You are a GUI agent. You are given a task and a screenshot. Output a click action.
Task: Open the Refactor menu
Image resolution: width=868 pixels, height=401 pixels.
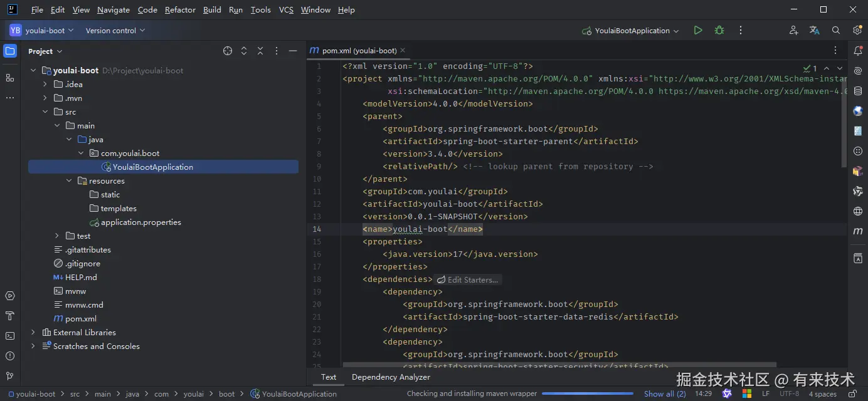tap(180, 10)
